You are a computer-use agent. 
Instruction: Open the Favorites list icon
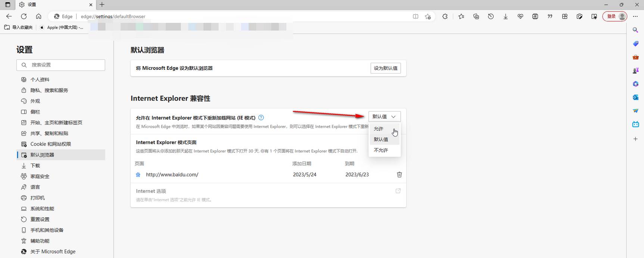(461, 16)
